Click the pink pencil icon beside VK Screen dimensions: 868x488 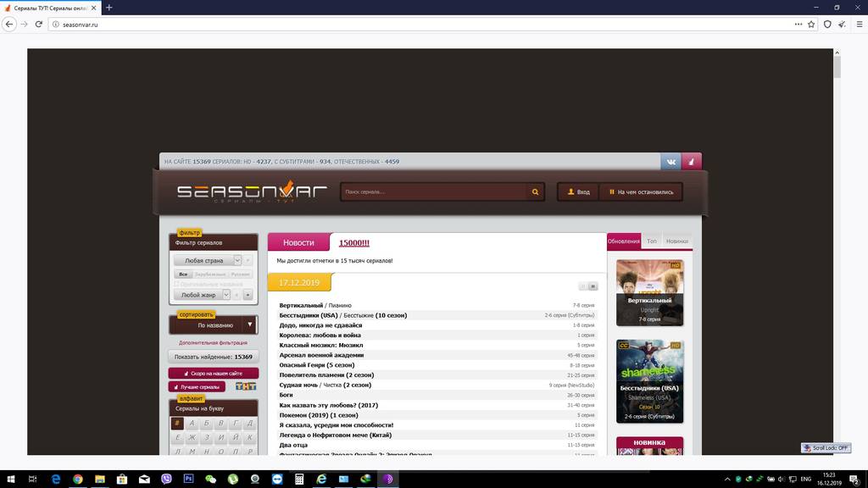[692, 162]
